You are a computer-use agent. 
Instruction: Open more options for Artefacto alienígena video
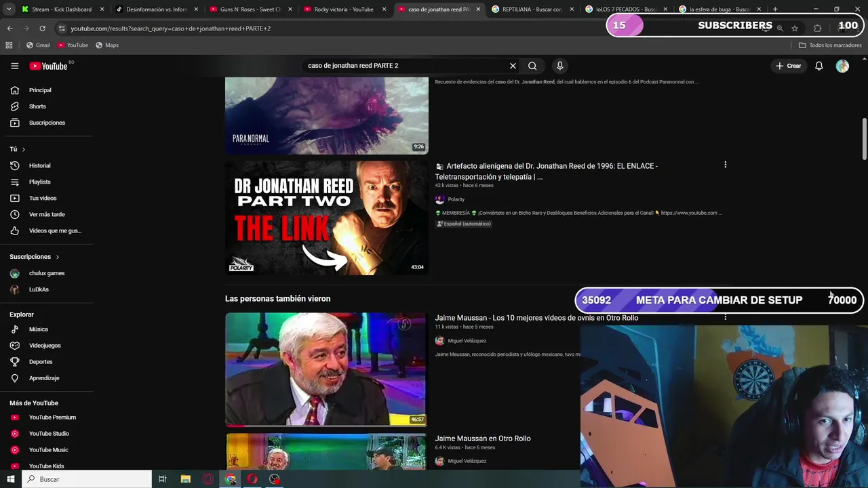(x=725, y=165)
